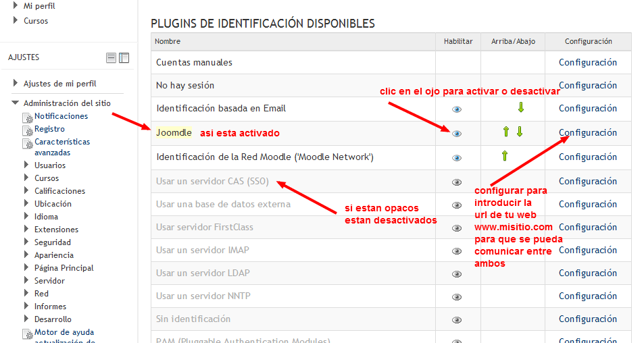
Task: Open Configuración link for Cuentas manuales
Action: (x=588, y=62)
